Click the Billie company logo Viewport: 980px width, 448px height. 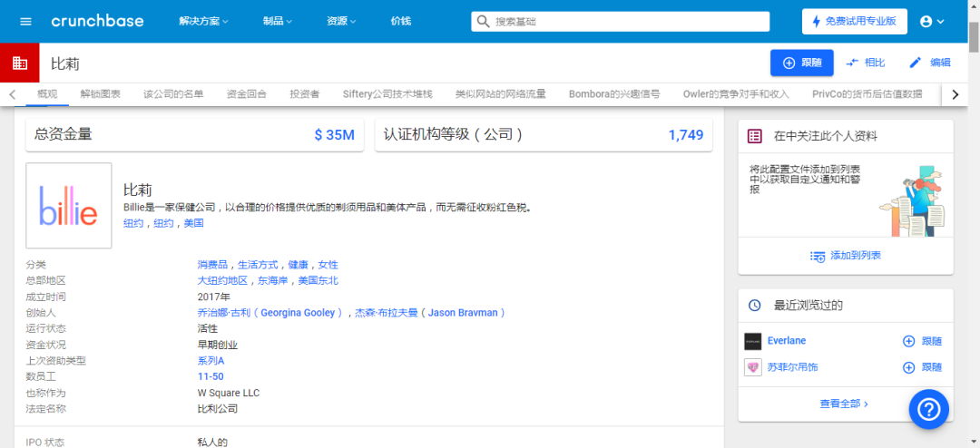point(69,206)
